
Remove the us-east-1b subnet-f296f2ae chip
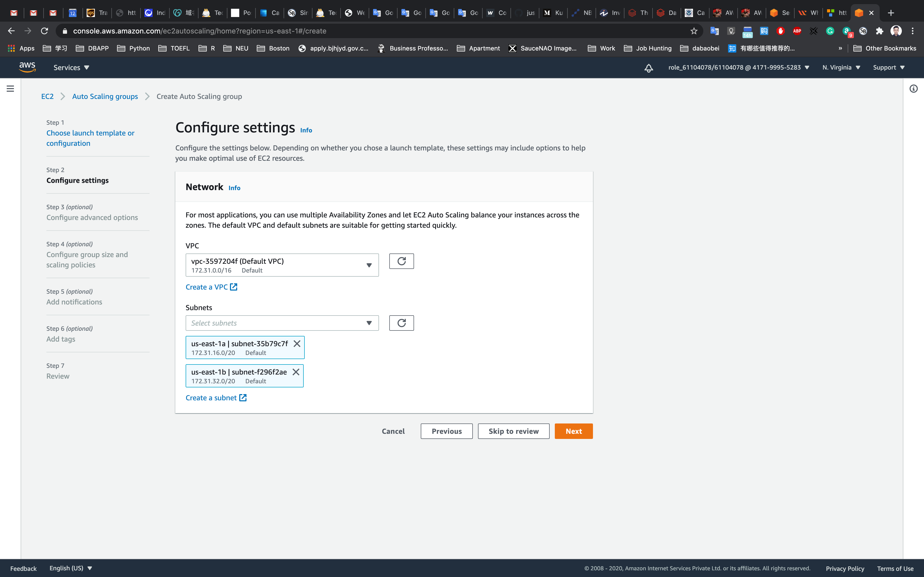coord(296,372)
